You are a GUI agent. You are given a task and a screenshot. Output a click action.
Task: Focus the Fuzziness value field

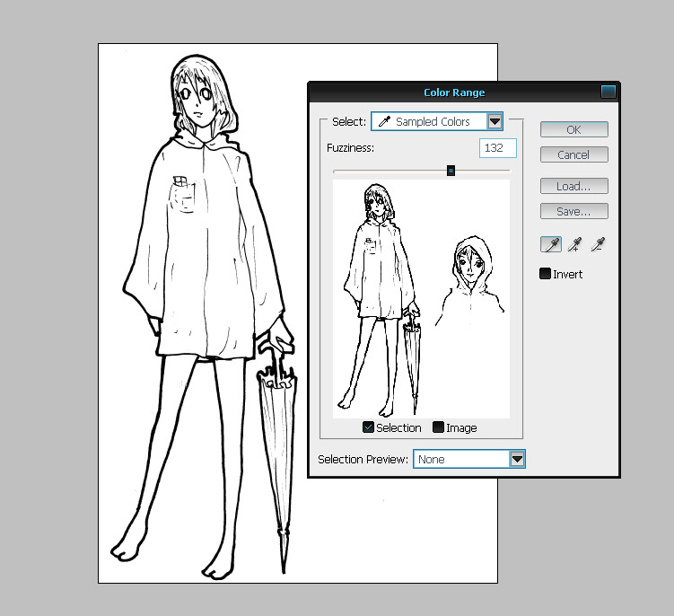click(x=497, y=147)
